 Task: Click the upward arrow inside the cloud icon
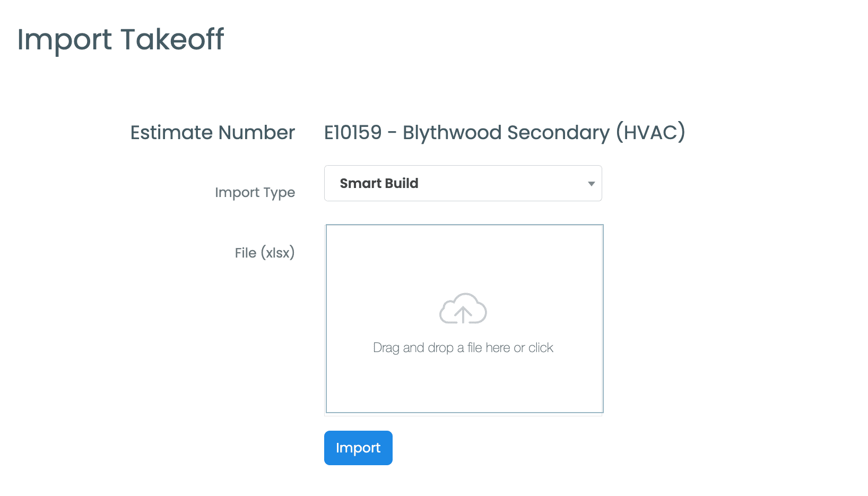point(463,314)
